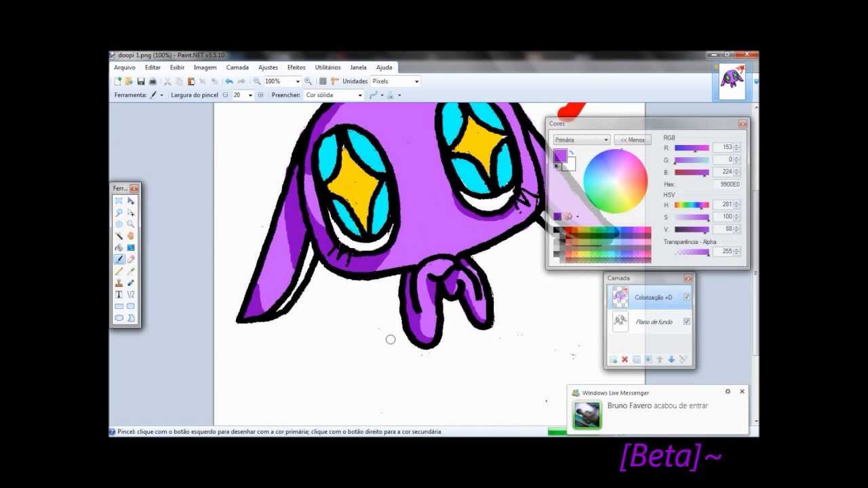
Task: Select the Ellipse Select tool
Action: tap(119, 224)
